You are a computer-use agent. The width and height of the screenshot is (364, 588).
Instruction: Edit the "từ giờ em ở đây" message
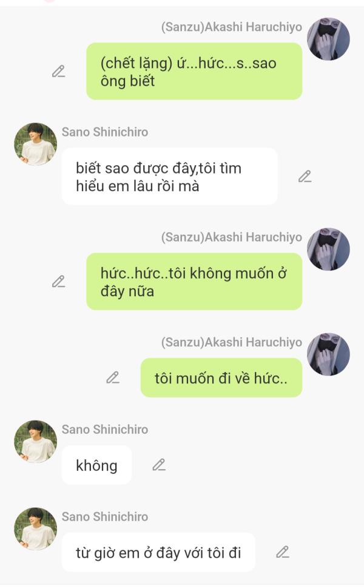click(x=282, y=552)
